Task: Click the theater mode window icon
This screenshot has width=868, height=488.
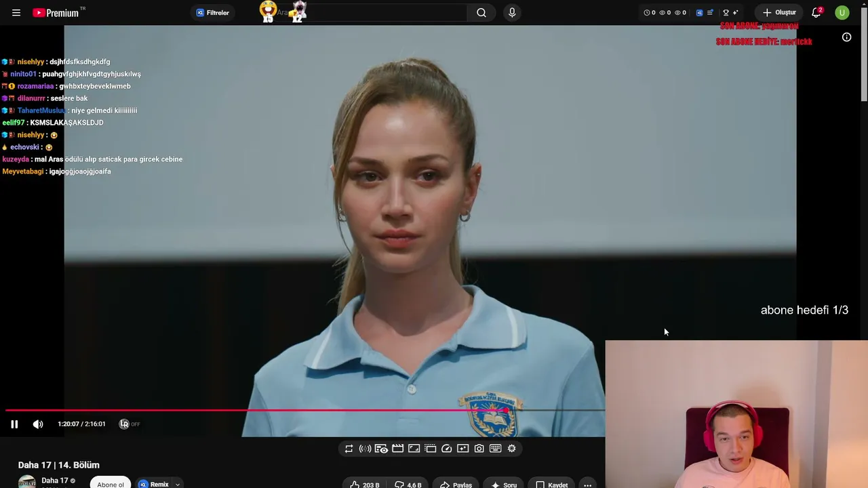Action: 430,449
